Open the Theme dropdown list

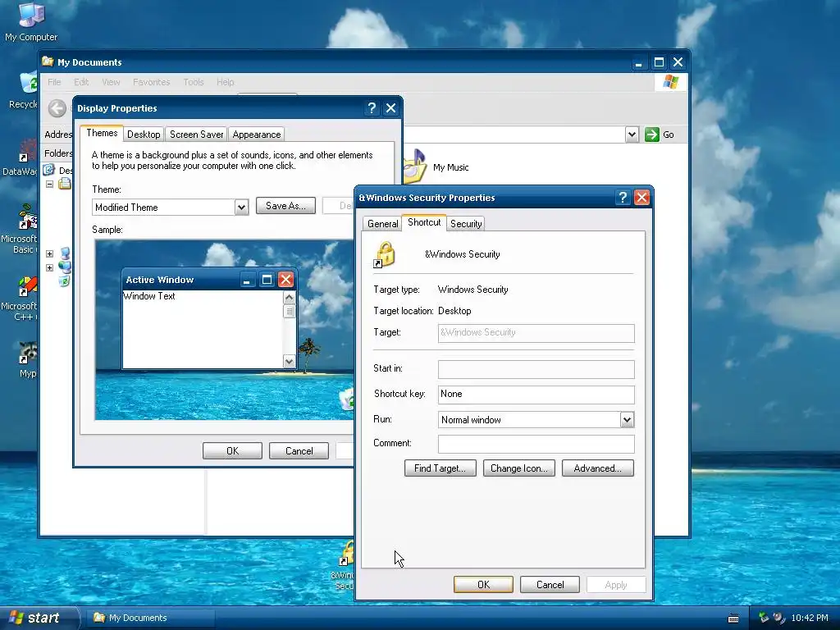pyautogui.click(x=242, y=208)
